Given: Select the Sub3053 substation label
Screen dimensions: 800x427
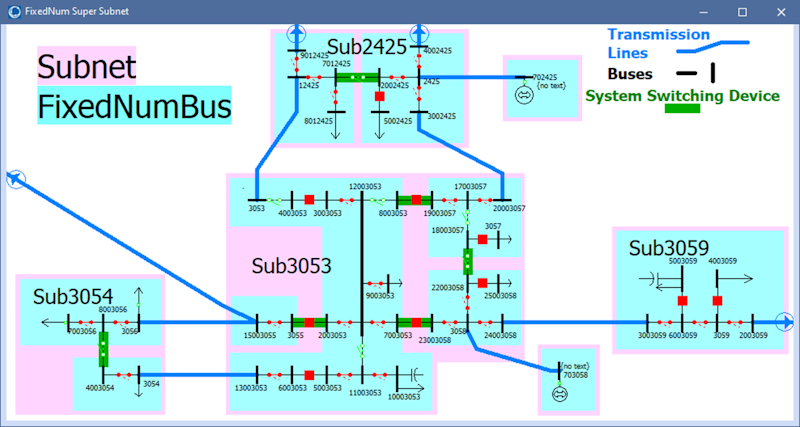Looking at the screenshot, I should [291, 266].
